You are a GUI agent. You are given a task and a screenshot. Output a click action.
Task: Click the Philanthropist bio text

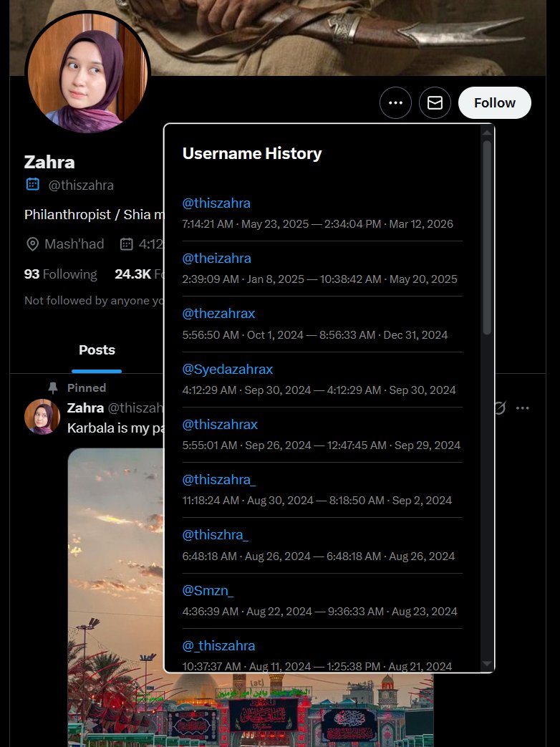(94, 215)
